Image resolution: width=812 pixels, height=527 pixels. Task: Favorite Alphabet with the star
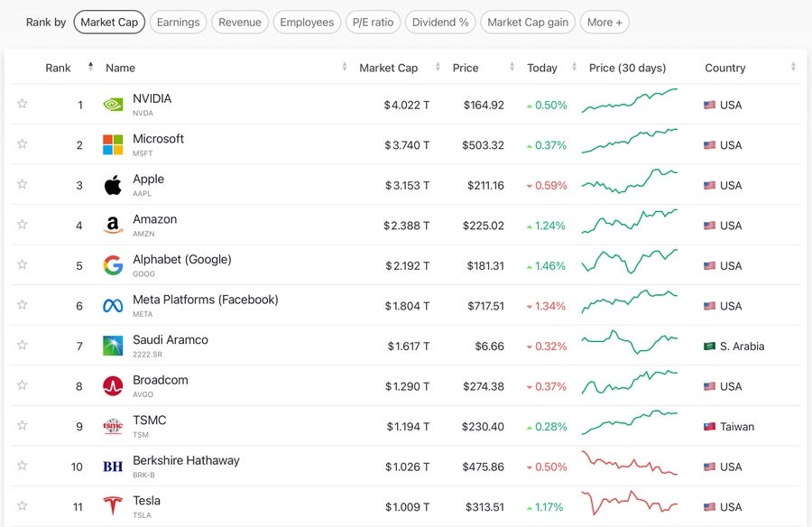(23, 264)
